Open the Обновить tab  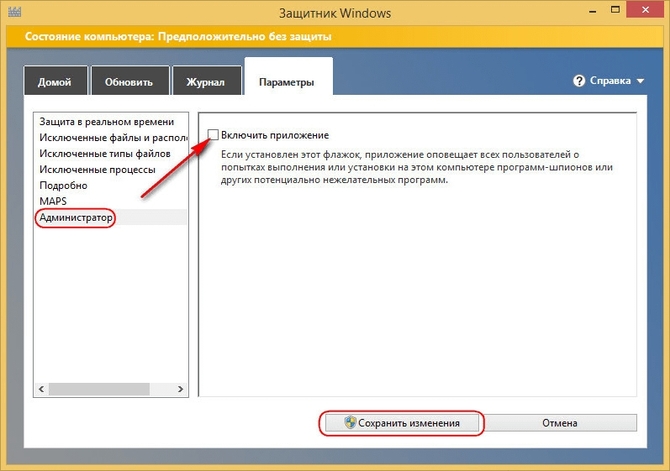tap(129, 81)
